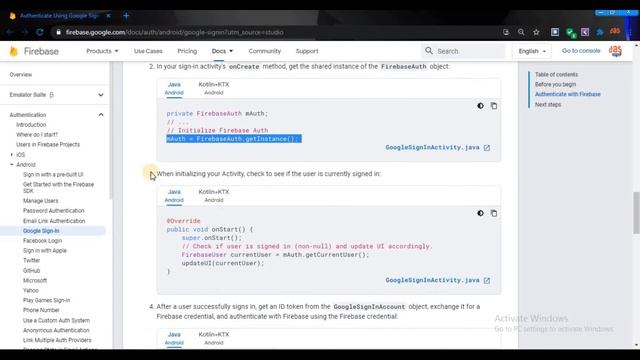This screenshot has width=640, height=360.
Task: Reload the page with the refresh icon
Action: pos(40,32)
